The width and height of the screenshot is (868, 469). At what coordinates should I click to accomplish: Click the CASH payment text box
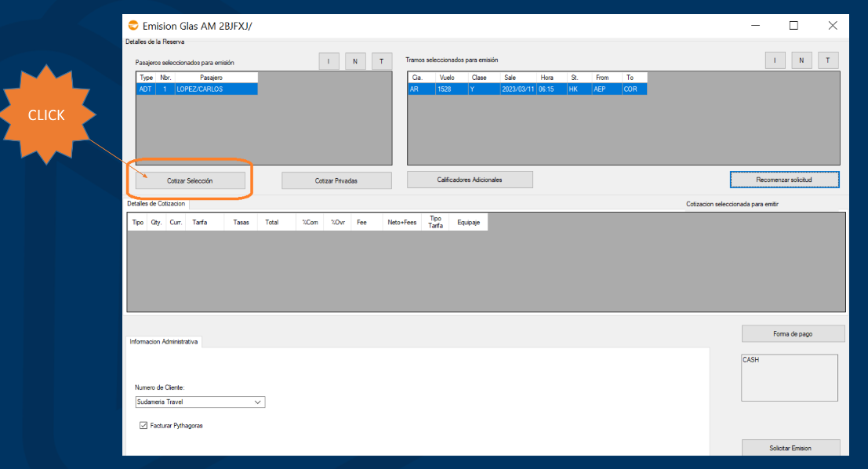[x=789, y=377]
